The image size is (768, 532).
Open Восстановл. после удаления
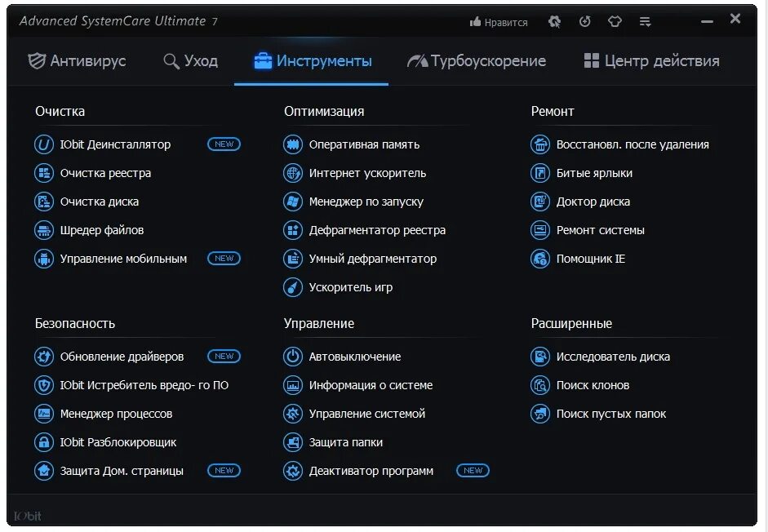point(633,144)
